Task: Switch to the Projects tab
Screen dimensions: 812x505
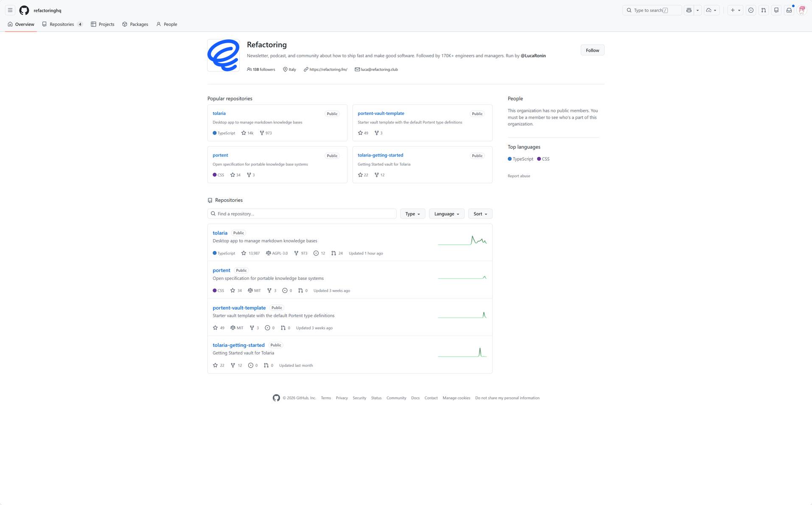Action: click(103, 24)
